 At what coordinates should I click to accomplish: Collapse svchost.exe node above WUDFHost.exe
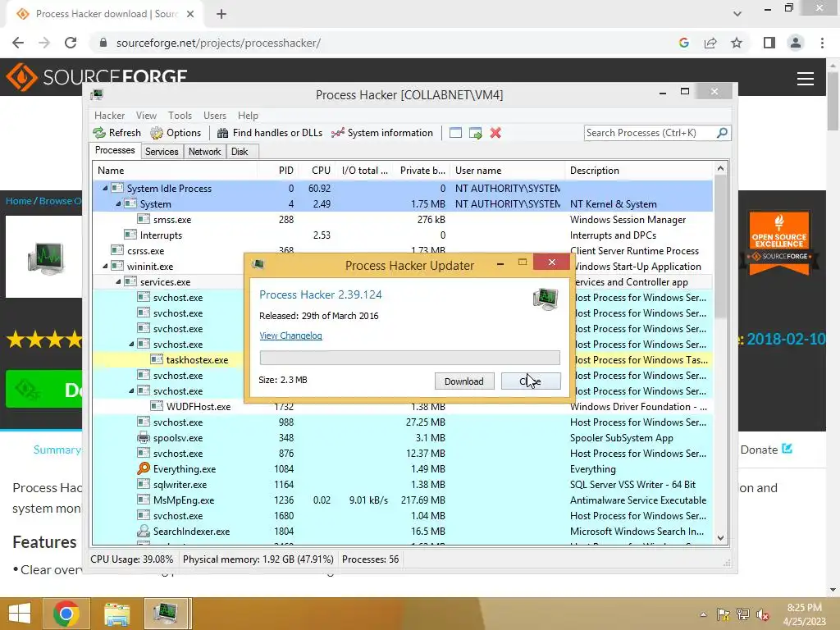[x=131, y=390]
